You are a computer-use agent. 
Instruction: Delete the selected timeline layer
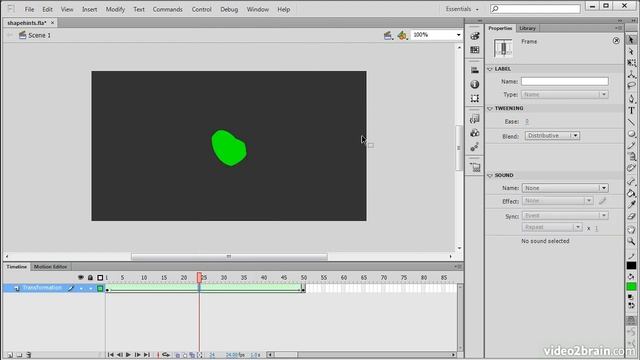point(29,355)
